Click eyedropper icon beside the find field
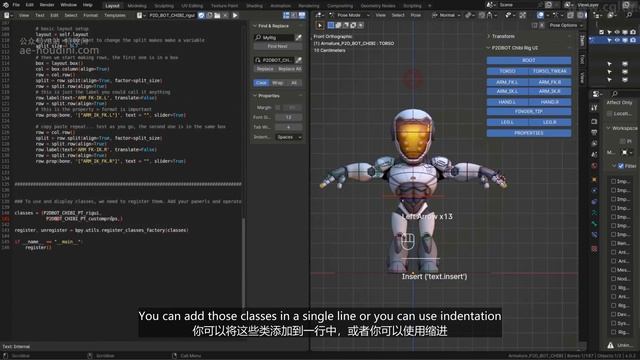Screen dimensions: 640x360 point(299,38)
